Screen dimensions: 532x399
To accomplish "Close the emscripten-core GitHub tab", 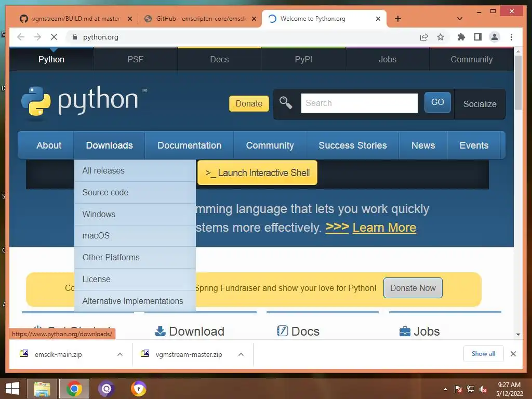I will coord(254,19).
